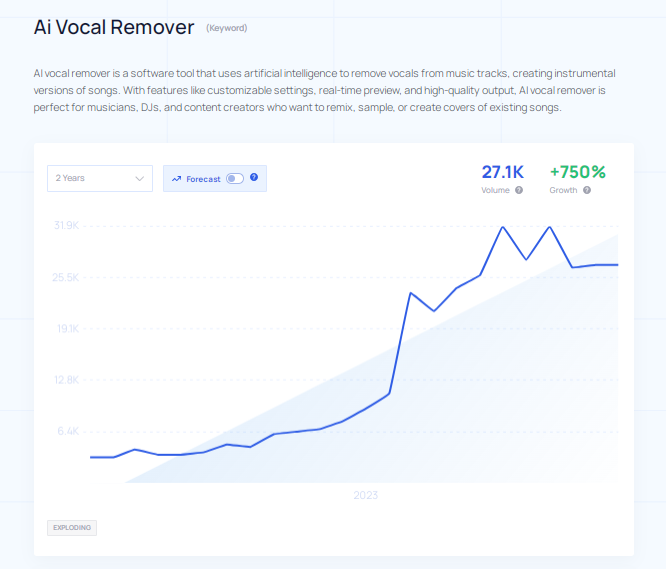The image size is (666, 569).
Task: Click the 25.5K y-axis label
Action: 66,277
